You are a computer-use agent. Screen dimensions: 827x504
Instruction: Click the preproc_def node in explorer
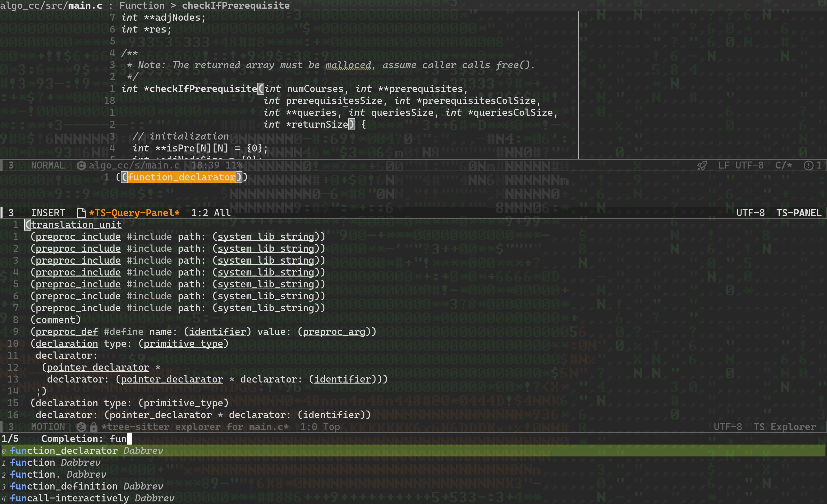pyautogui.click(x=67, y=332)
